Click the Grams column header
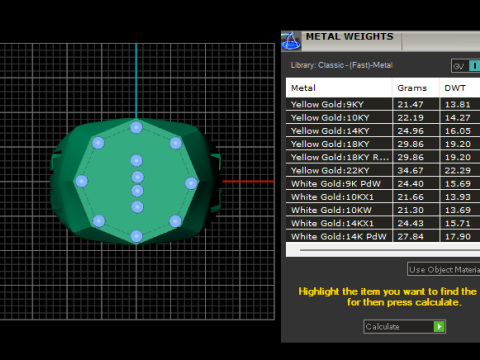 [x=416, y=88]
